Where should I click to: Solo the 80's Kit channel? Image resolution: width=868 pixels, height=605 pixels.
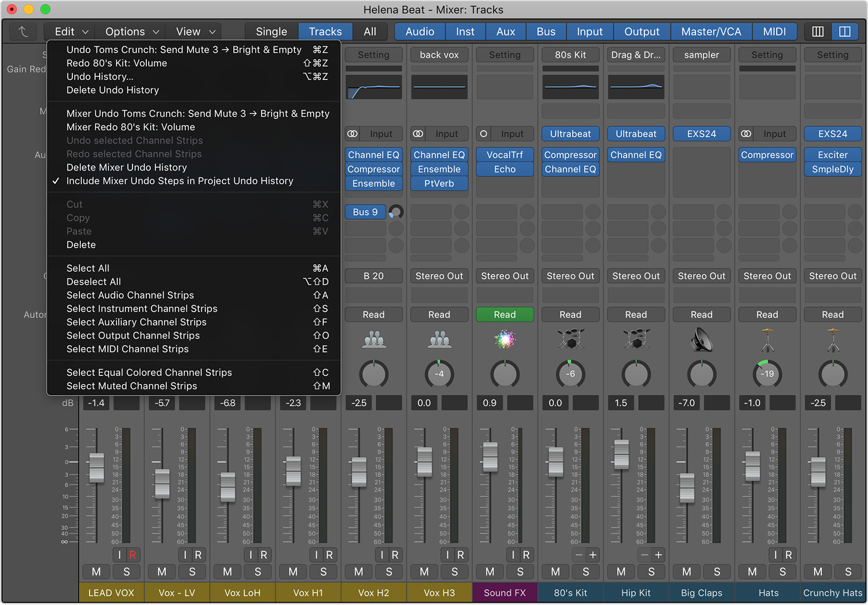pyautogui.click(x=585, y=572)
